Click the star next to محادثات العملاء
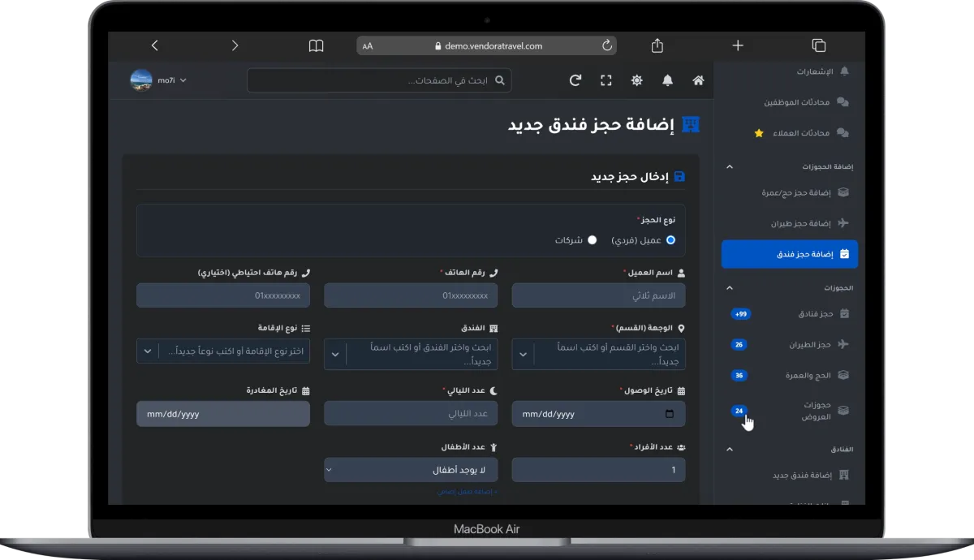 pos(759,133)
